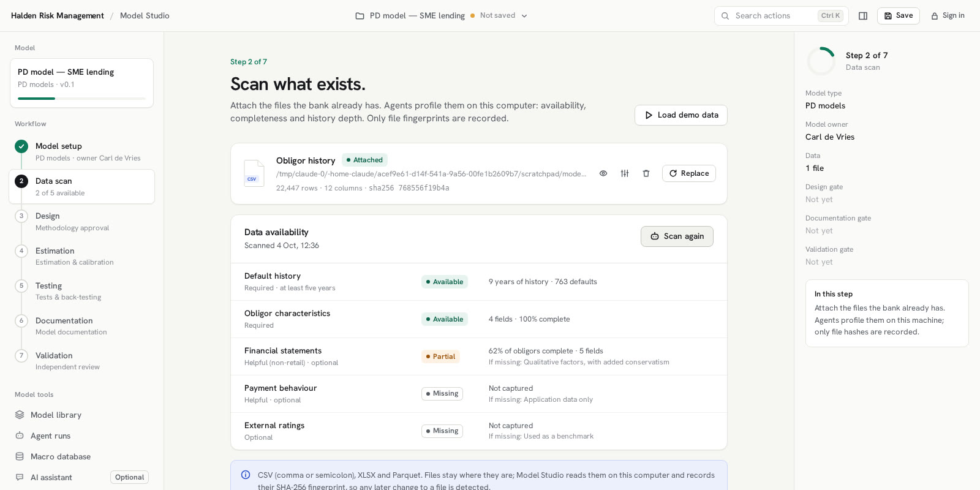Expand the Not saved dropdown chevron
Screen dimensions: 980x490
524,16
